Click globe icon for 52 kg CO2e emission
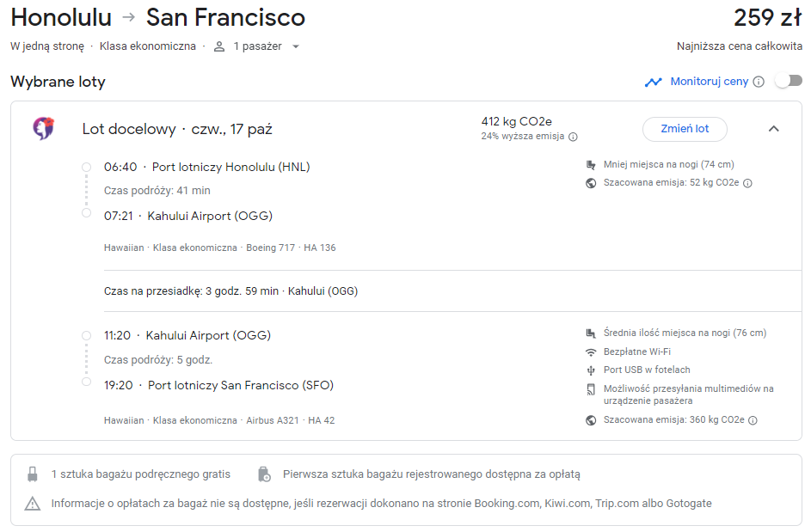This screenshot has width=811, height=532. click(x=591, y=183)
